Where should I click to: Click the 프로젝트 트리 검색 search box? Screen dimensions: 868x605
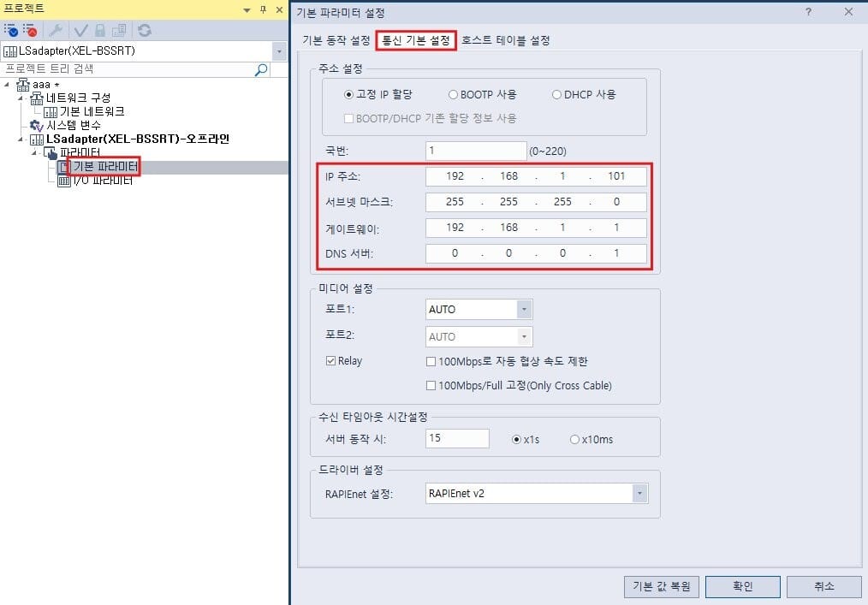click(128, 69)
